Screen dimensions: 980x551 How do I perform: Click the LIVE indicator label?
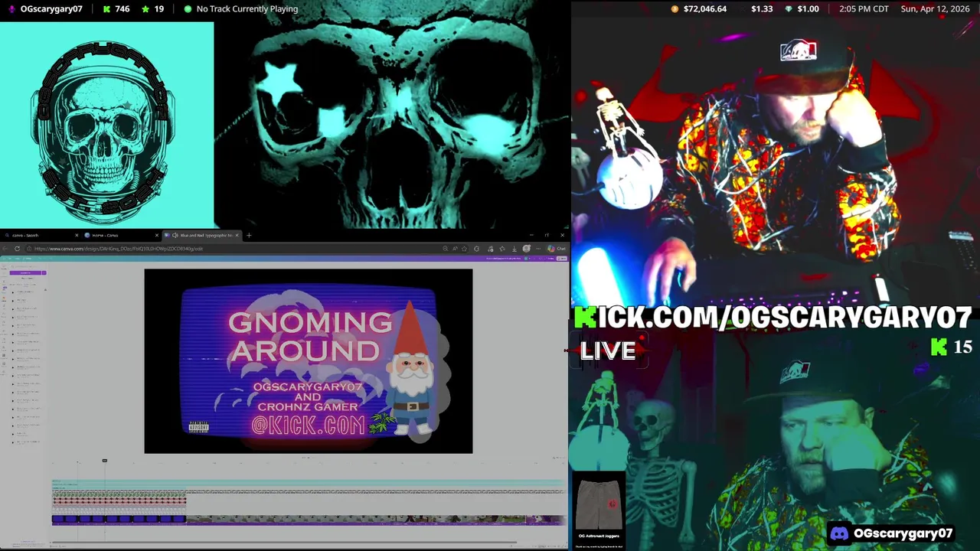(x=608, y=350)
